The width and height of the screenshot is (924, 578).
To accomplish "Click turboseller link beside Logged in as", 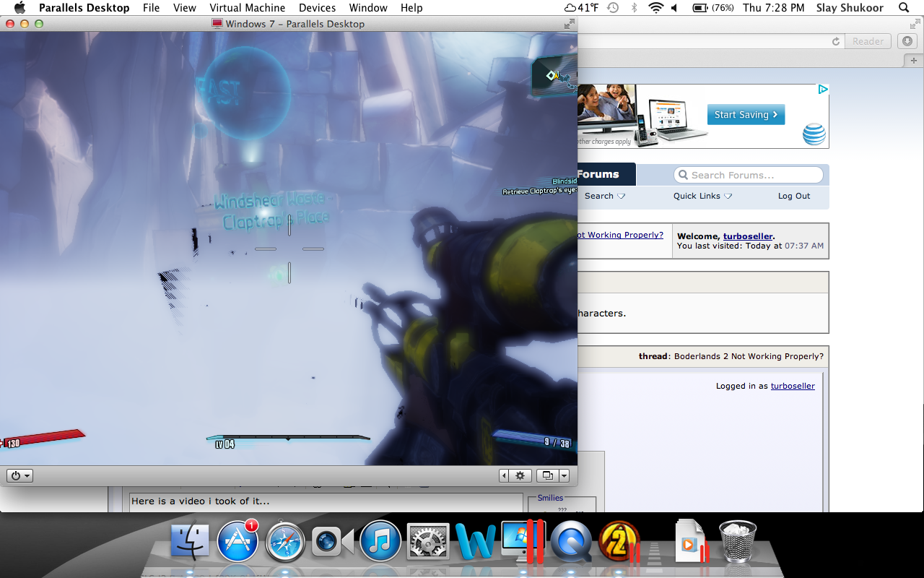I will tap(793, 386).
